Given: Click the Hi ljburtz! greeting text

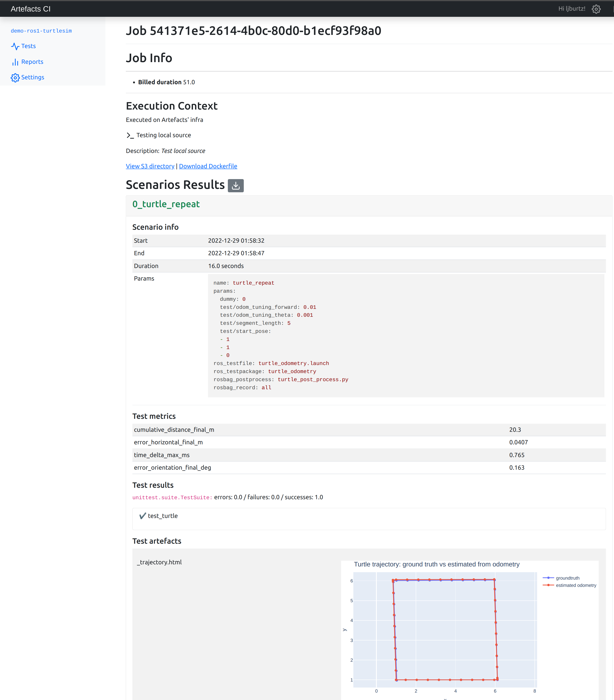Looking at the screenshot, I should 572,9.
